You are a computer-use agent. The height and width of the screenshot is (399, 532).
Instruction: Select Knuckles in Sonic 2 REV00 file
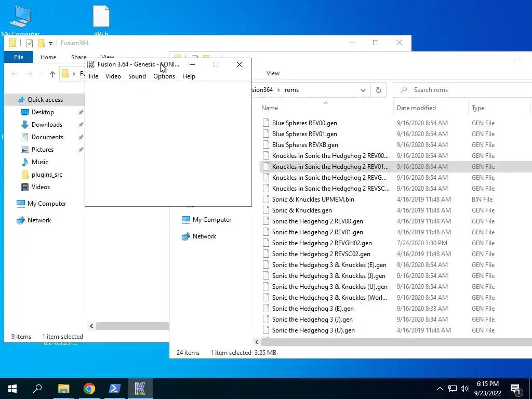(330, 156)
